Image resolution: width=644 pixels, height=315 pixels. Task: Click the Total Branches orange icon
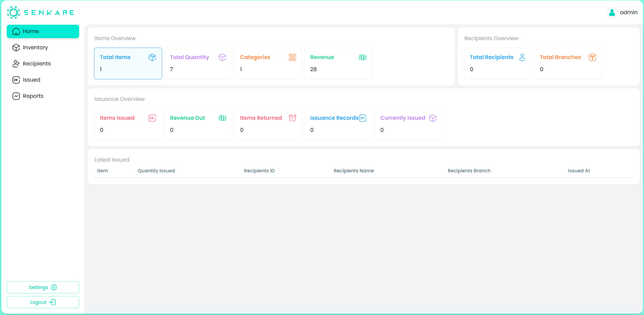[592, 57]
